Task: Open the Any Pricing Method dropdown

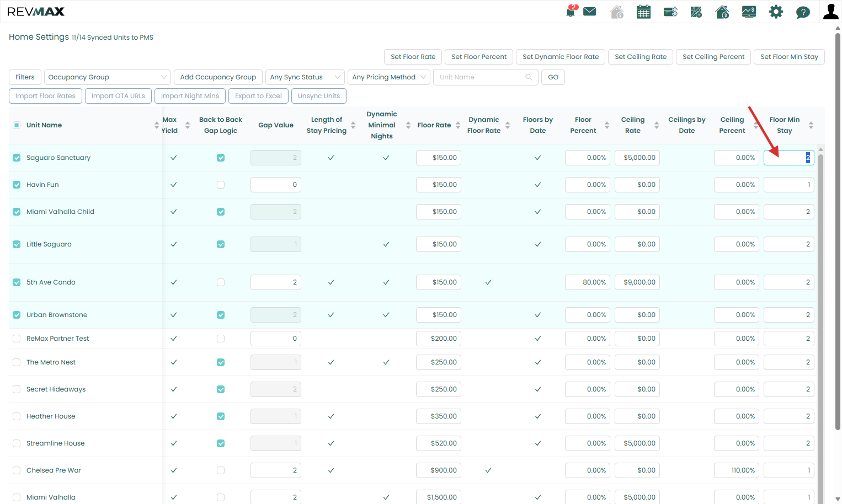Action: tap(389, 77)
